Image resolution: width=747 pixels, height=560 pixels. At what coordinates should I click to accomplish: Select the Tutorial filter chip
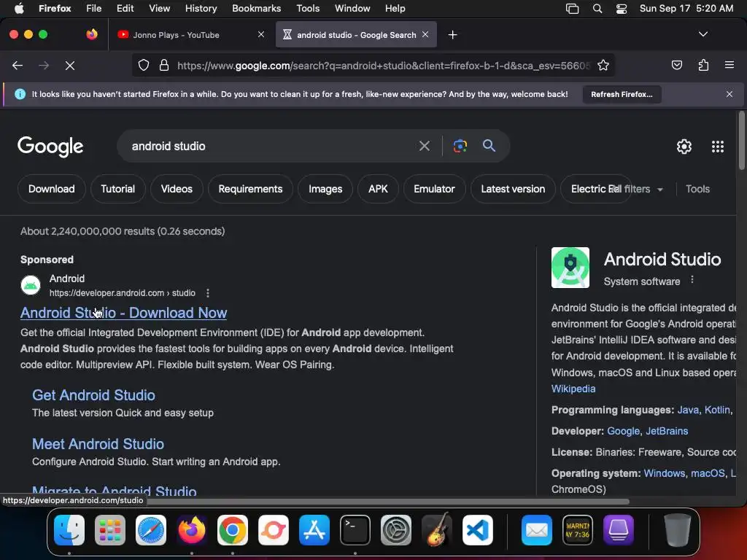tap(117, 189)
